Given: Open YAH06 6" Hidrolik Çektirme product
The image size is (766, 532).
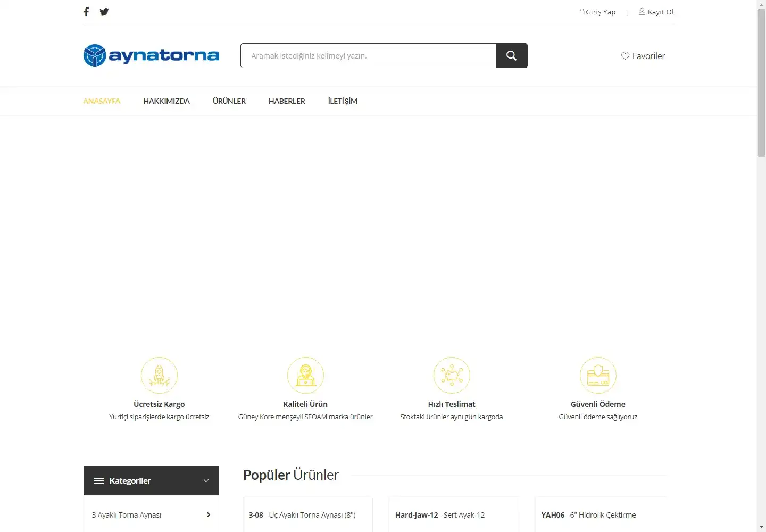Looking at the screenshot, I should 588,514.
